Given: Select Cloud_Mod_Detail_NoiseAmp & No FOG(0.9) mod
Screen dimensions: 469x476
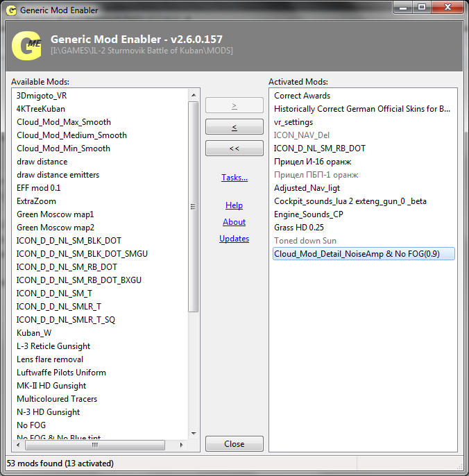Looking at the screenshot, I should click(364, 254).
